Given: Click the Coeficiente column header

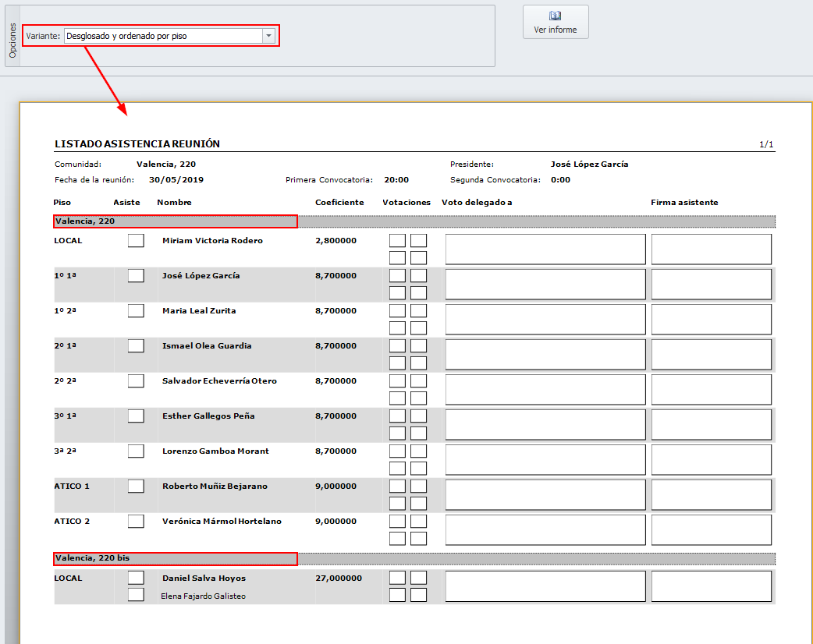Looking at the screenshot, I should [x=339, y=203].
